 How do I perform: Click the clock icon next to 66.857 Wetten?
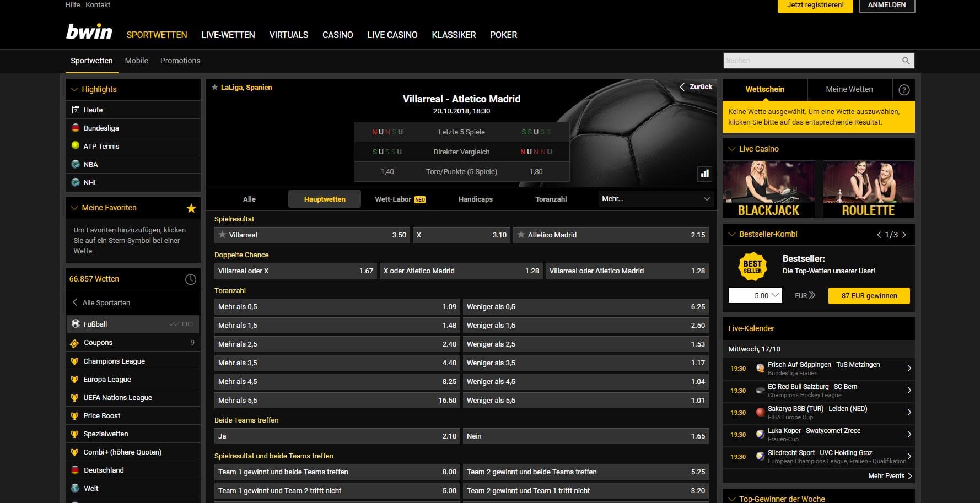(191, 279)
